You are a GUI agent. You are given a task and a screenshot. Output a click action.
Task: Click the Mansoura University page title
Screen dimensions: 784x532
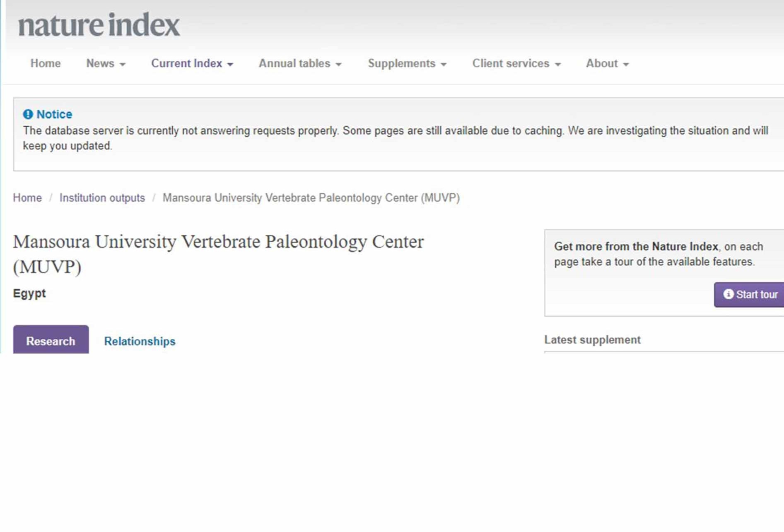pos(218,253)
